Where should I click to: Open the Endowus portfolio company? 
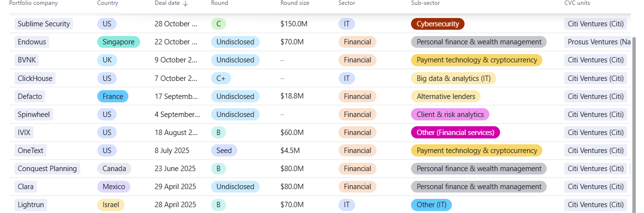point(32,42)
